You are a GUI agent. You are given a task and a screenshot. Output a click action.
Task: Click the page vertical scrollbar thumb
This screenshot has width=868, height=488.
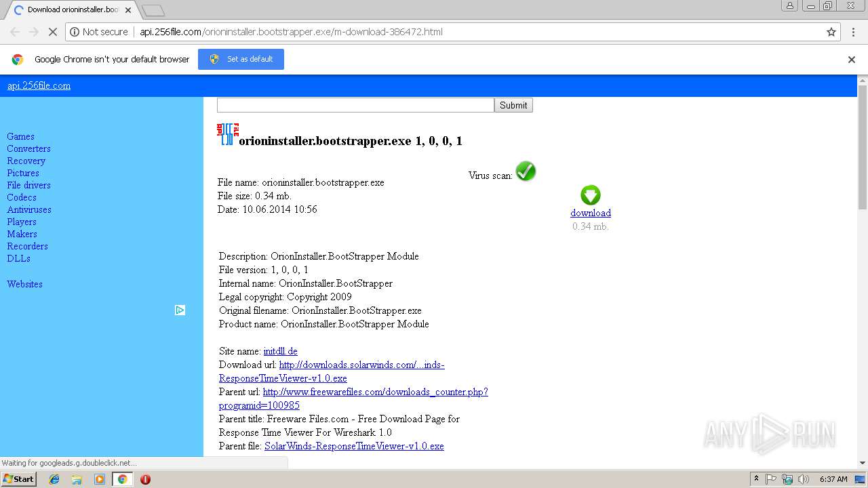coord(863,147)
